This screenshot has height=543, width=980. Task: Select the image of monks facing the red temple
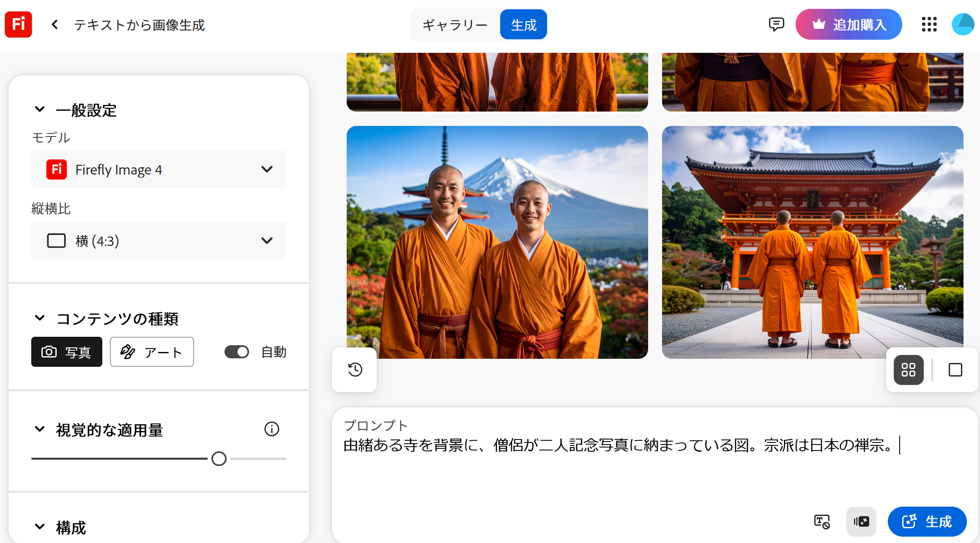[813, 242]
